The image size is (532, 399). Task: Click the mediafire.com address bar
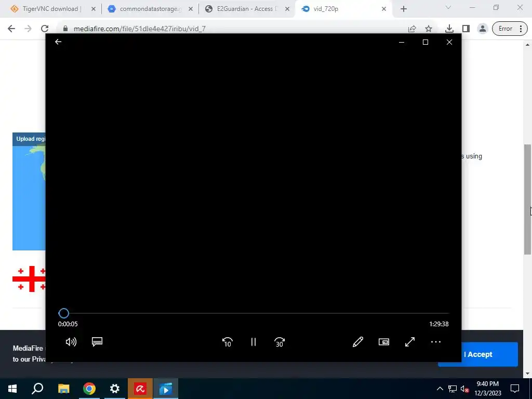[x=234, y=29]
